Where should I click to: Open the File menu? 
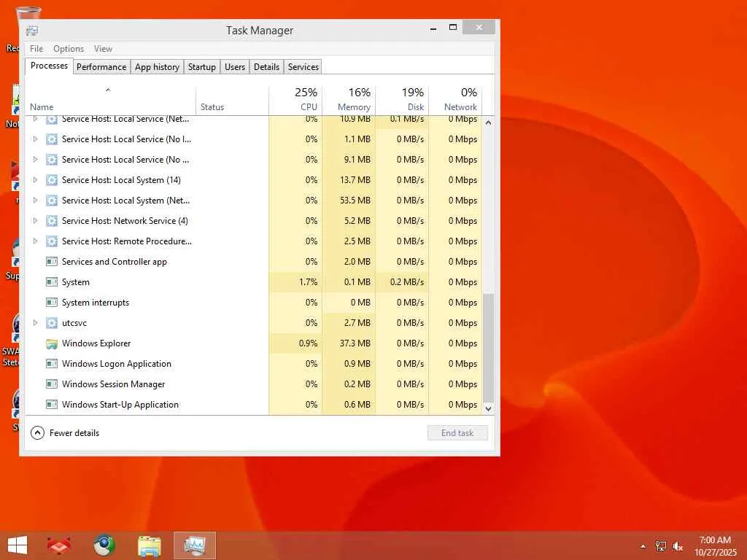(36, 49)
